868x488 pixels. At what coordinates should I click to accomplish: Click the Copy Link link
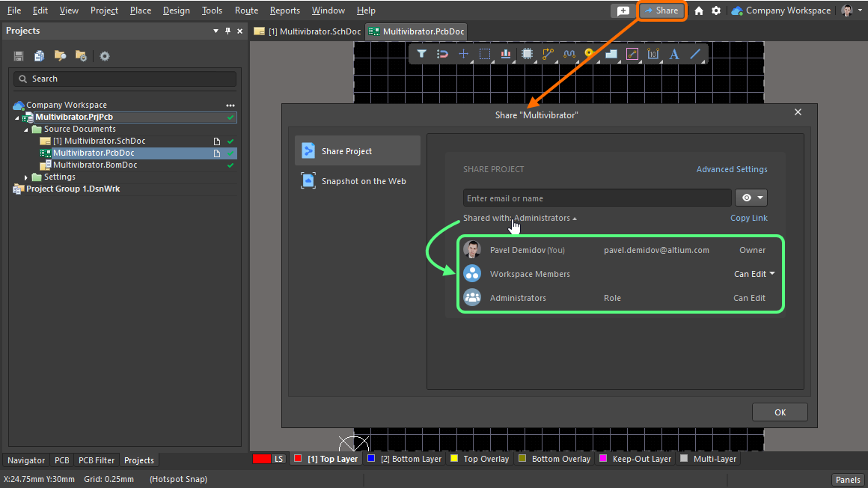[748, 218]
